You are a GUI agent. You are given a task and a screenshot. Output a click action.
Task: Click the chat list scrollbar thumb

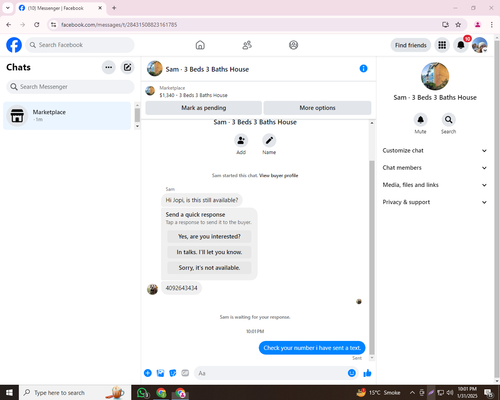coord(137,115)
